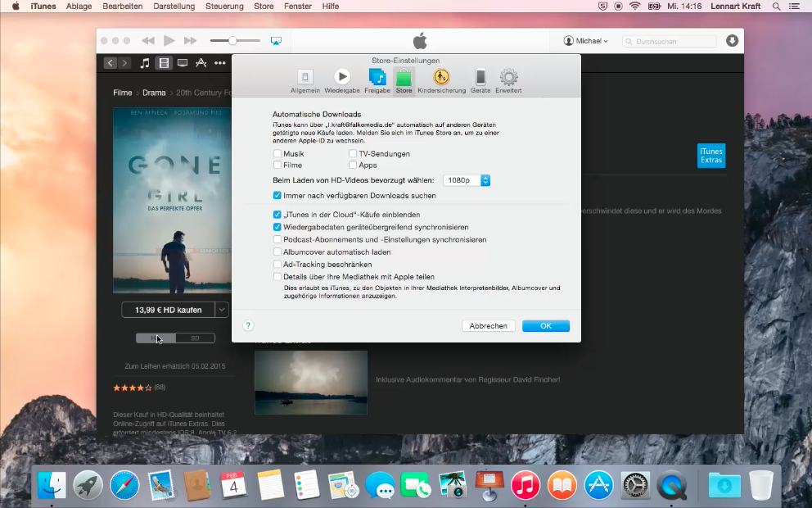Viewport: 812px width, 508px height.
Task: Enable automatic downloads for Musik
Action: 277,153
